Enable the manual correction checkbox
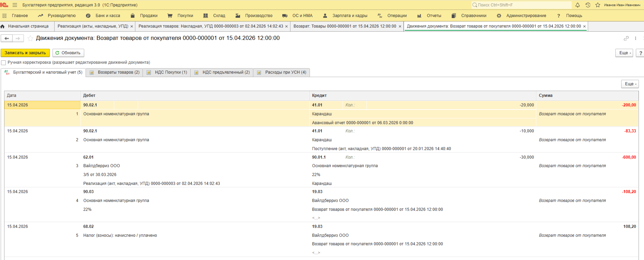The image size is (644, 260). (x=3, y=63)
